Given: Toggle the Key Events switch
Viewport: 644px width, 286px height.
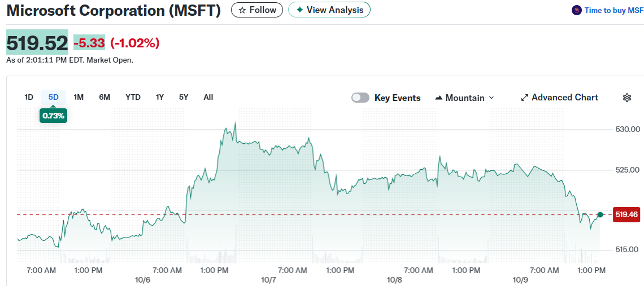Looking at the screenshot, I should tap(360, 98).
